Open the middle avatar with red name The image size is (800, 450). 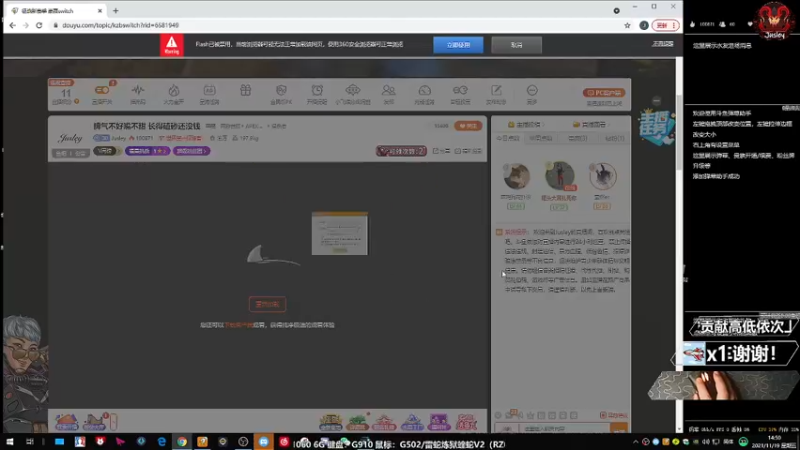[559, 176]
